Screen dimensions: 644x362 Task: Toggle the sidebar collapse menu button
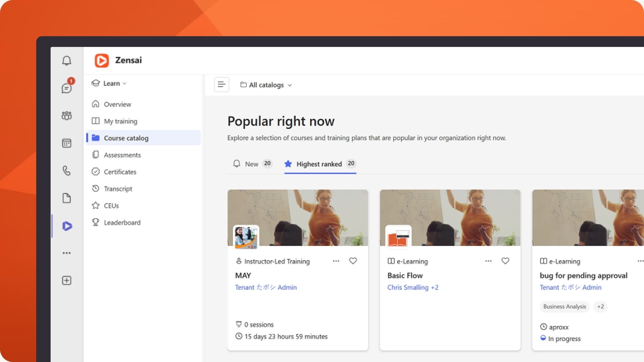221,84
